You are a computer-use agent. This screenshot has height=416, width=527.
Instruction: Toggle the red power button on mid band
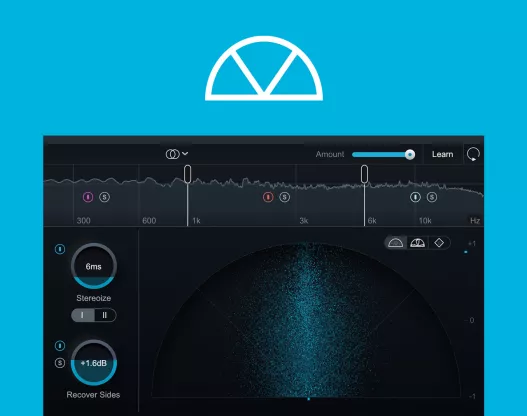(x=268, y=197)
